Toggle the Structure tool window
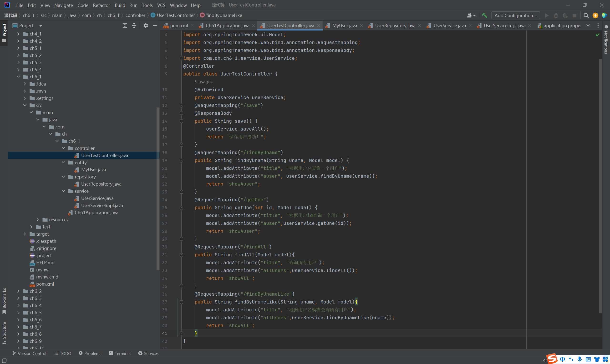The image size is (610, 364). point(4,332)
